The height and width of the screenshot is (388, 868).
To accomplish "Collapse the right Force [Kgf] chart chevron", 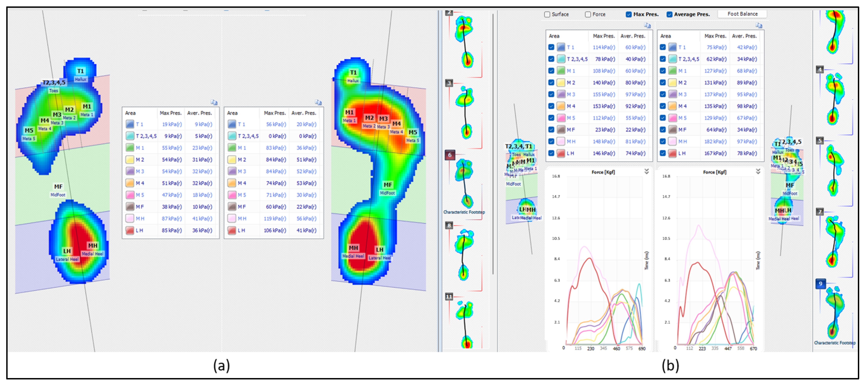I will tap(758, 171).
